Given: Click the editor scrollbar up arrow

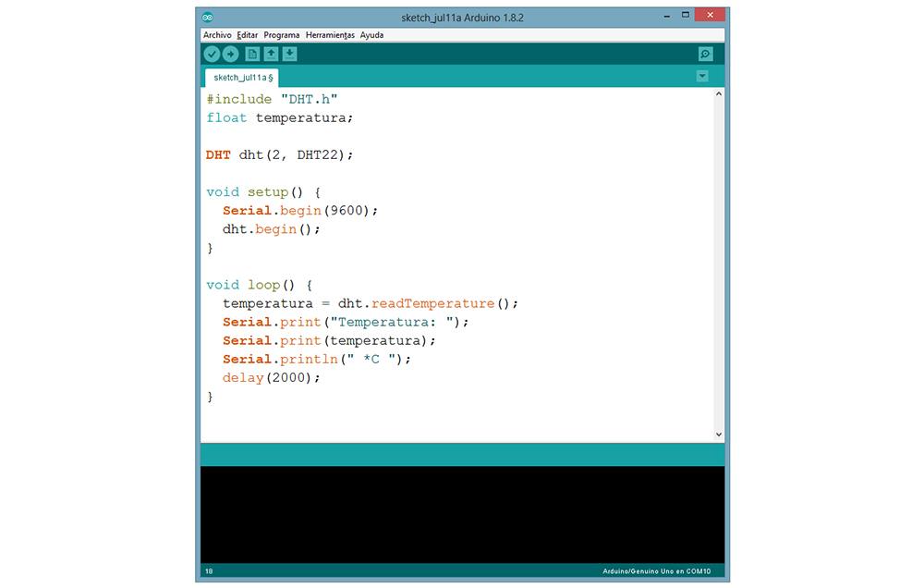Looking at the screenshot, I should pos(719,95).
